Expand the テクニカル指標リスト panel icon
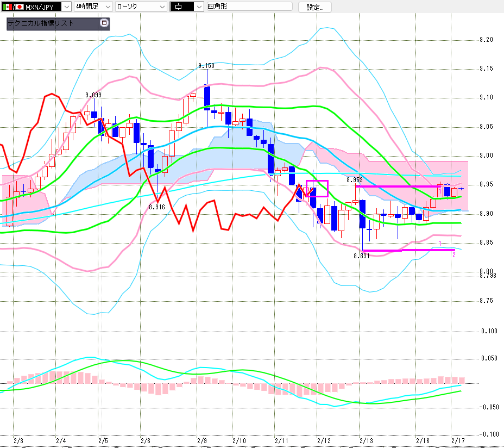504x448 pixels. [x=104, y=23]
